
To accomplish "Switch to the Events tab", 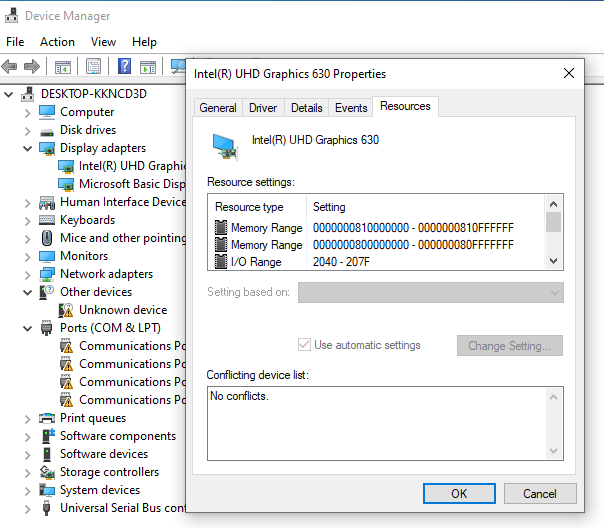I will 351,108.
